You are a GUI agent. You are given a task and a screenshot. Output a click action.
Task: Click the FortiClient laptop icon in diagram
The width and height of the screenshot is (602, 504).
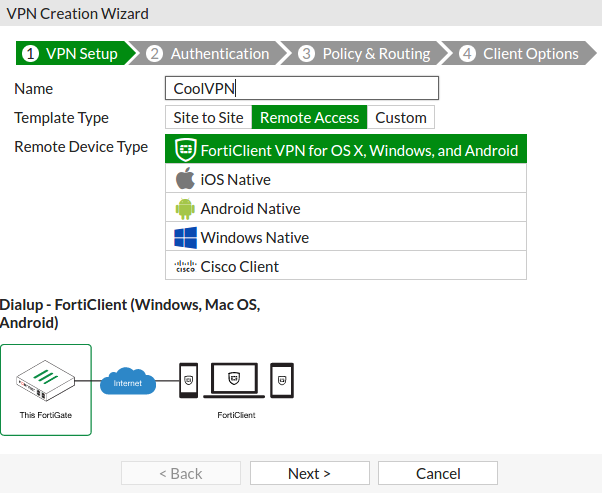pyautogui.click(x=234, y=380)
